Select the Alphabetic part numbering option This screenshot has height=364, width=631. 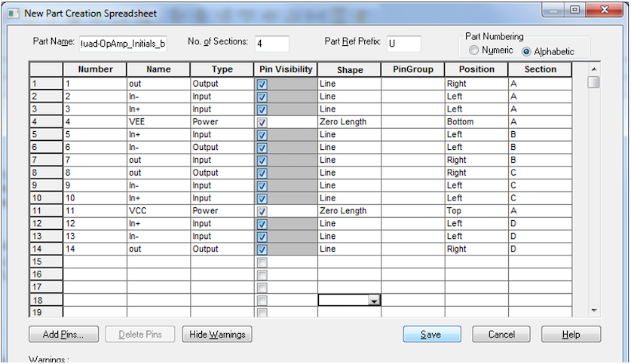[x=526, y=52]
